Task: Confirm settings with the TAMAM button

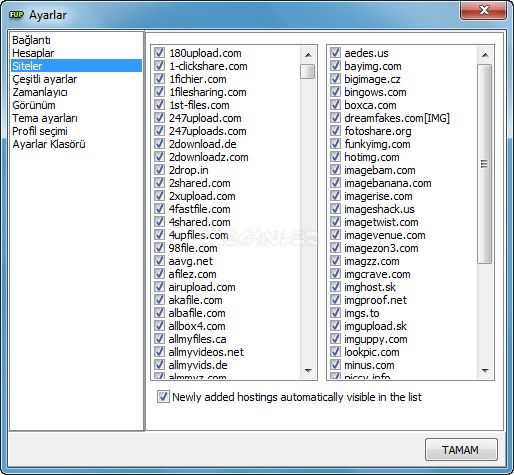Action: tap(461, 450)
